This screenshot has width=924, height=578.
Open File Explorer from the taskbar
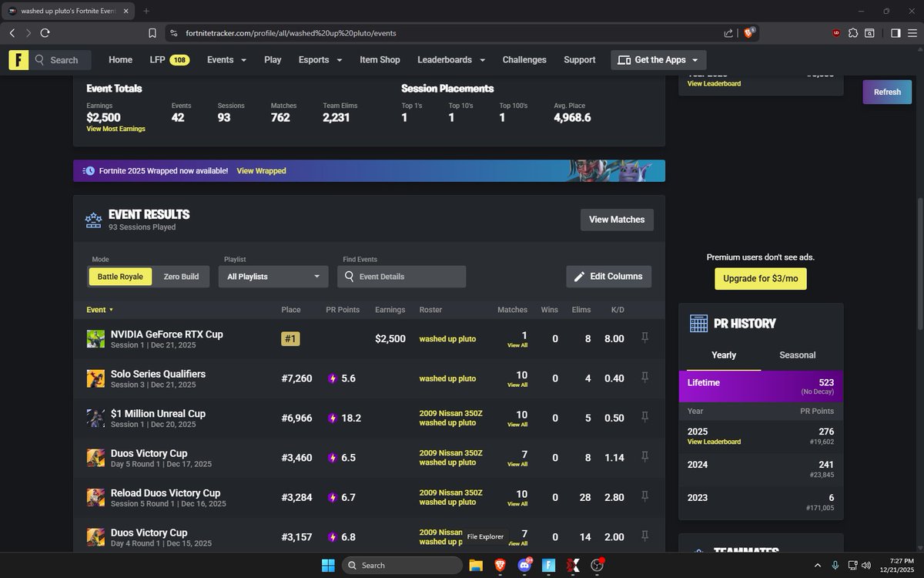point(475,565)
